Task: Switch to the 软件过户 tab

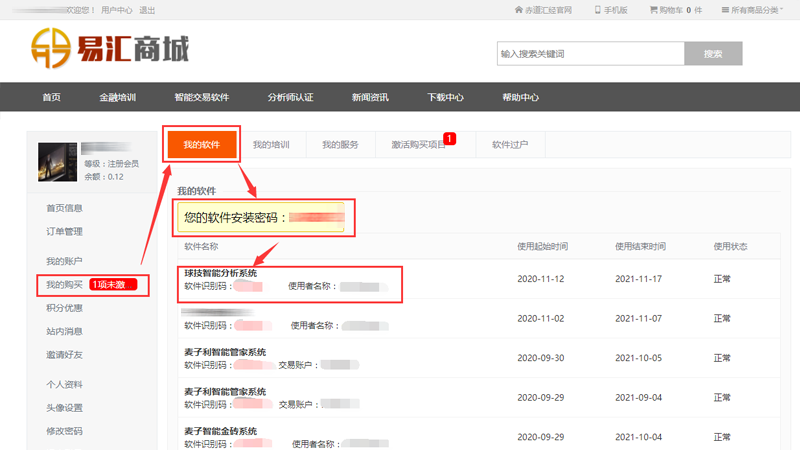Action: tap(510, 144)
